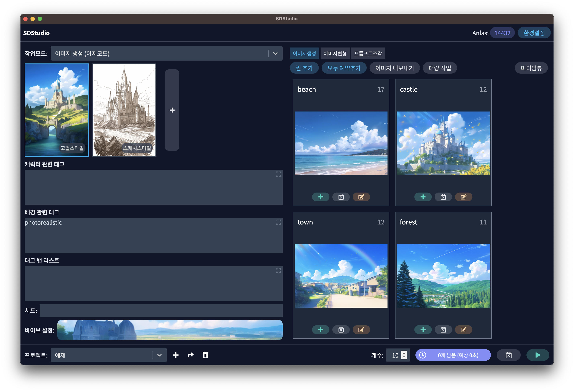574x392 pixels.
Task: Click the plus icon to add project
Action: [176, 355]
